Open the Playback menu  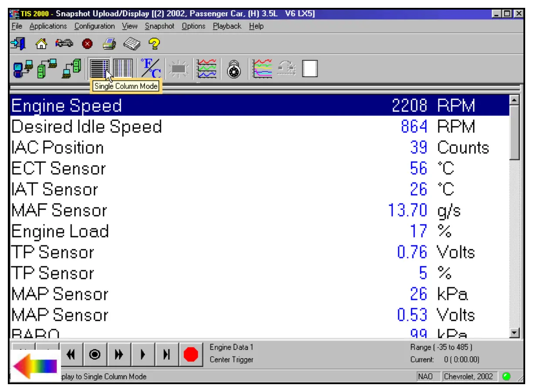pos(227,26)
